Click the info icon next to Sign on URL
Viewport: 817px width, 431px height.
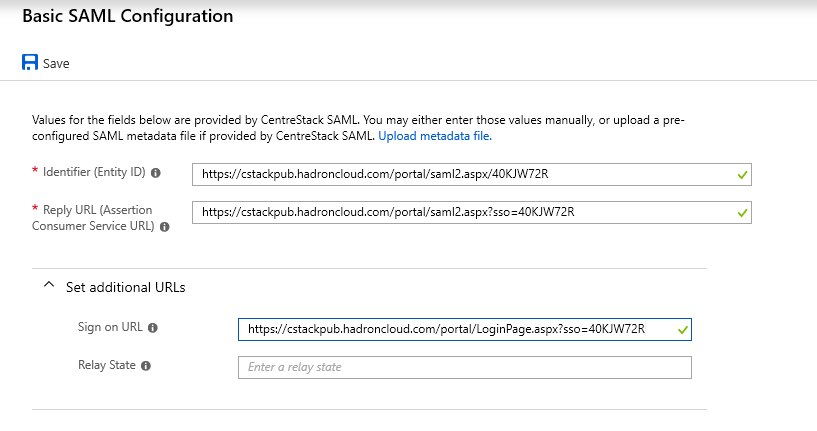[153, 328]
